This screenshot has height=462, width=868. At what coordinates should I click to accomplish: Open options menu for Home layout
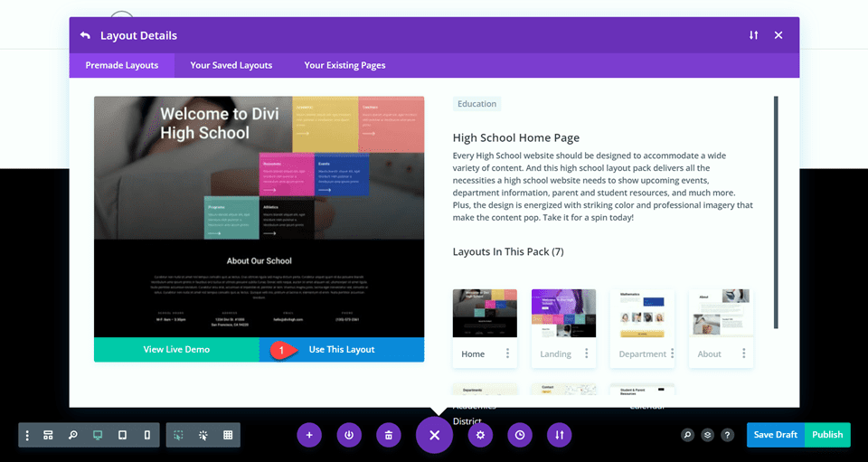coord(507,354)
